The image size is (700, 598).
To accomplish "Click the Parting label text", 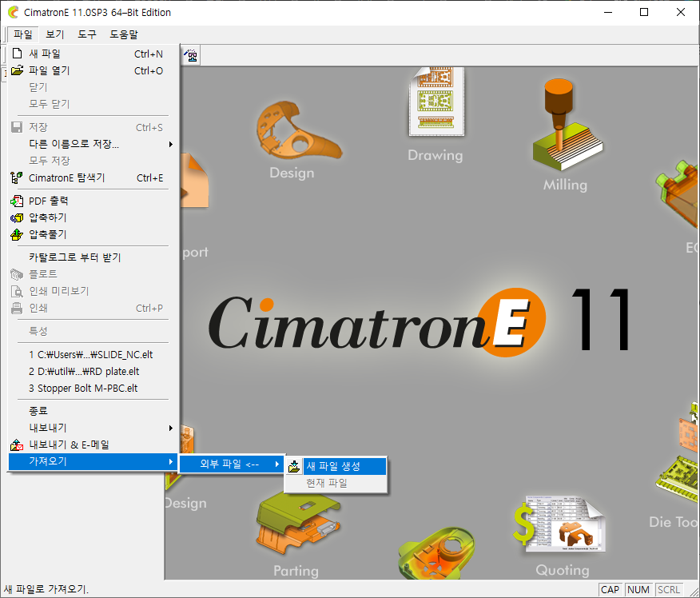I will [296, 571].
